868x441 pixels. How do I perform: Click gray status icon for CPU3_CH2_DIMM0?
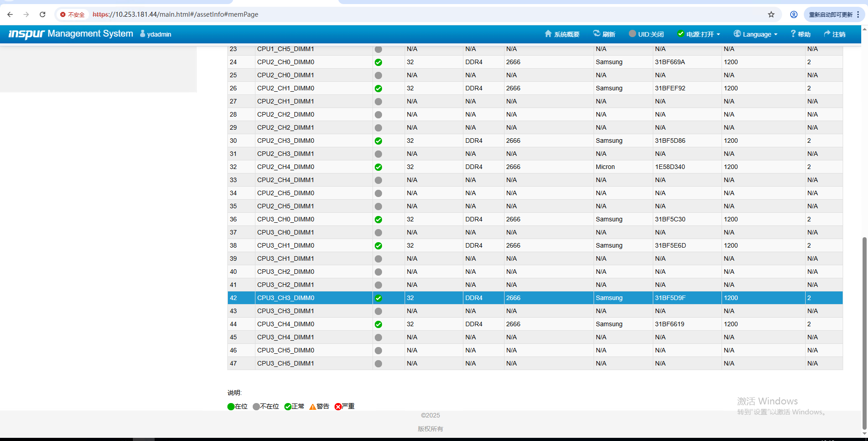378,272
